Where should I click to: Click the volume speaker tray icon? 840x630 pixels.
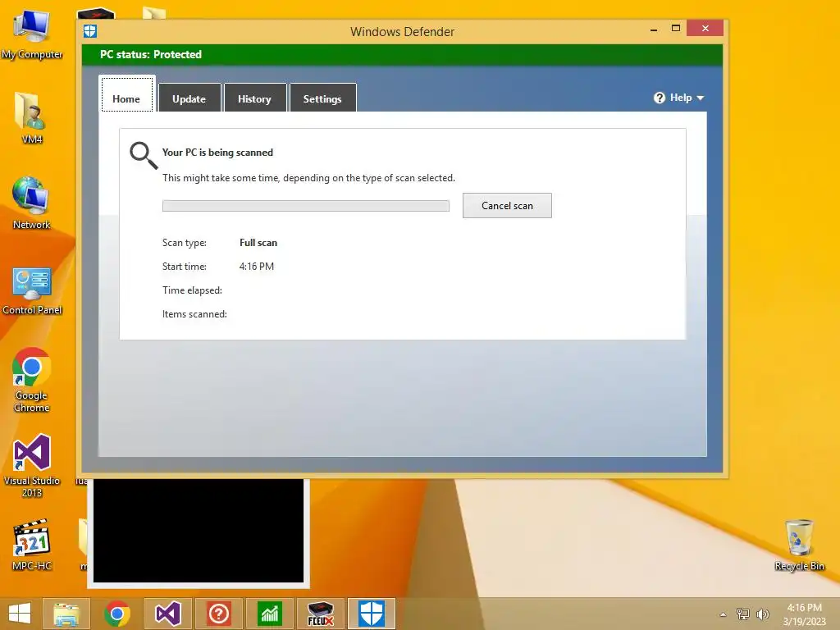(762, 614)
